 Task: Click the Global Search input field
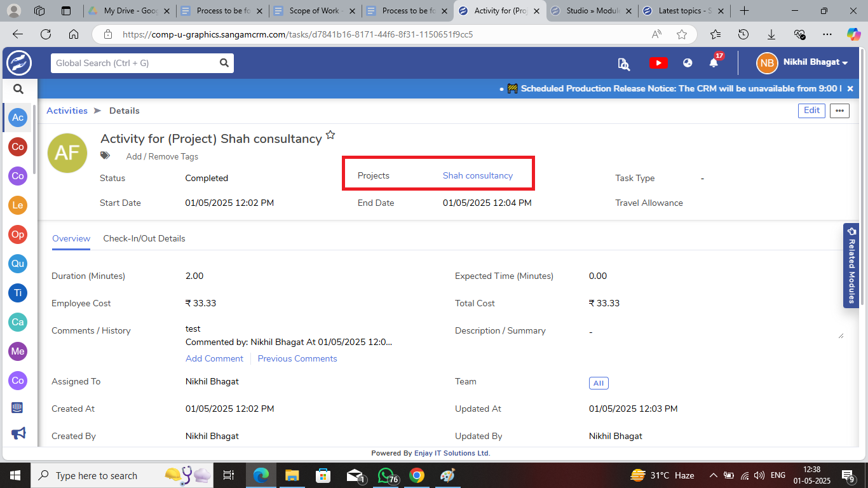[x=133, y=63]
